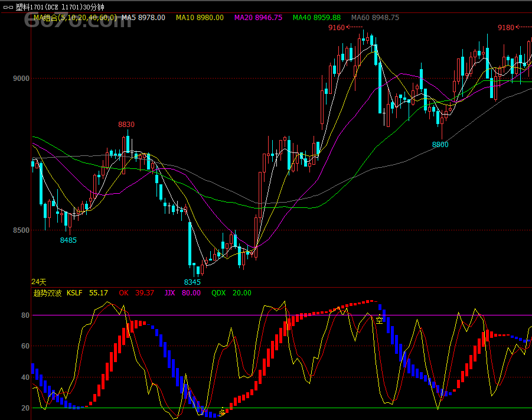Click the link icon before the chart title
This screenshot has width=532, height=420.
tap(8, 7)
